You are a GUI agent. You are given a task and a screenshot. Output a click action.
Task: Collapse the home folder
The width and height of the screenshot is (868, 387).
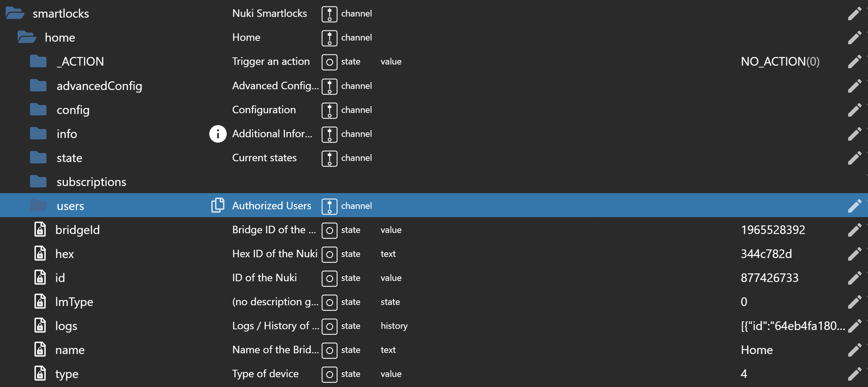click(27, 37)
